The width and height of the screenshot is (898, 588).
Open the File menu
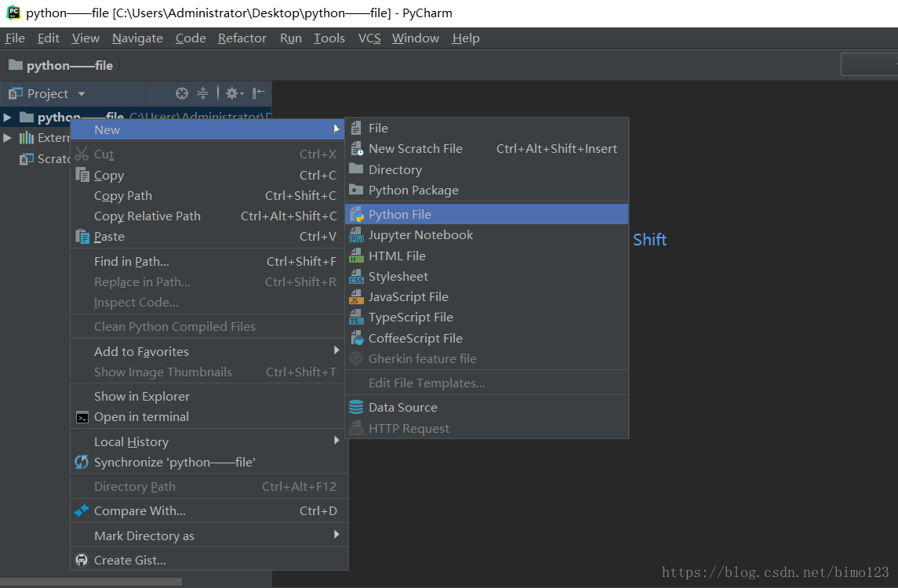pos(15,38)
